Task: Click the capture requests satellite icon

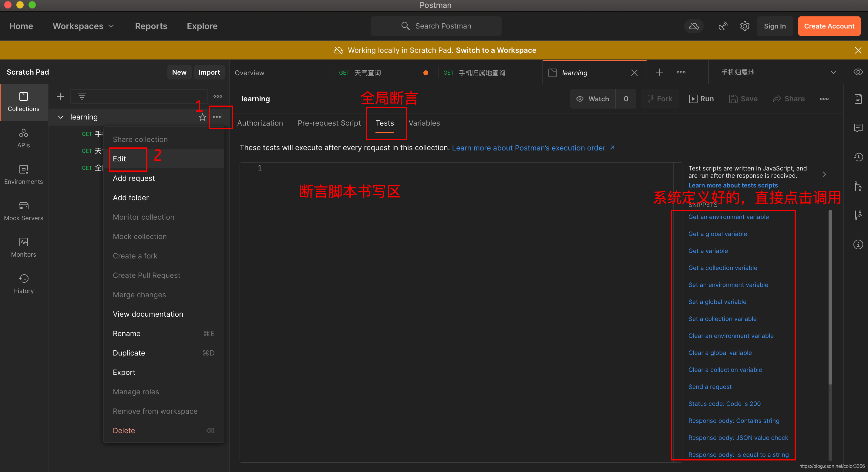Action: (x=722, y=26)
